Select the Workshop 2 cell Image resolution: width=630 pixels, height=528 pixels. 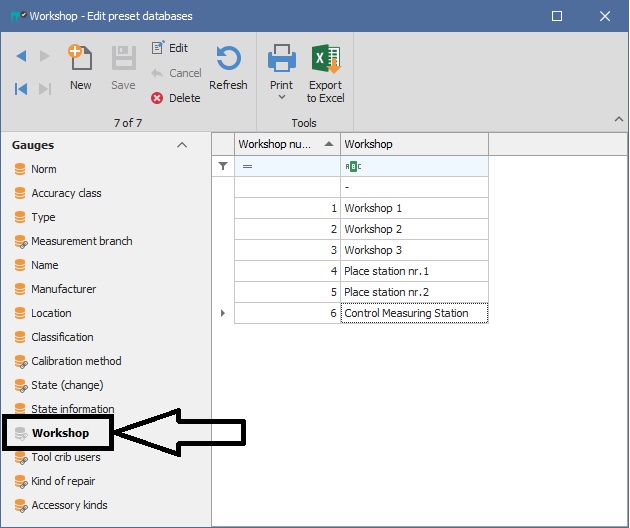point(414,229)
